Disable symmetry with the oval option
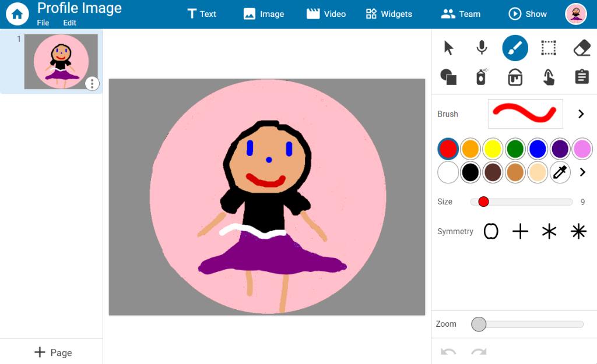The height and width of the screenshot is (364, 597). (490, 231)
